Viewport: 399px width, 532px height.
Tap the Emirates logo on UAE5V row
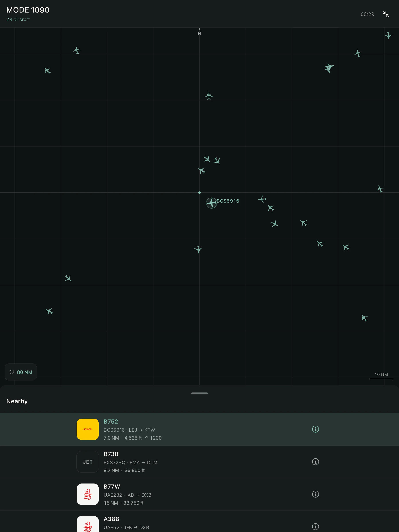88,524
